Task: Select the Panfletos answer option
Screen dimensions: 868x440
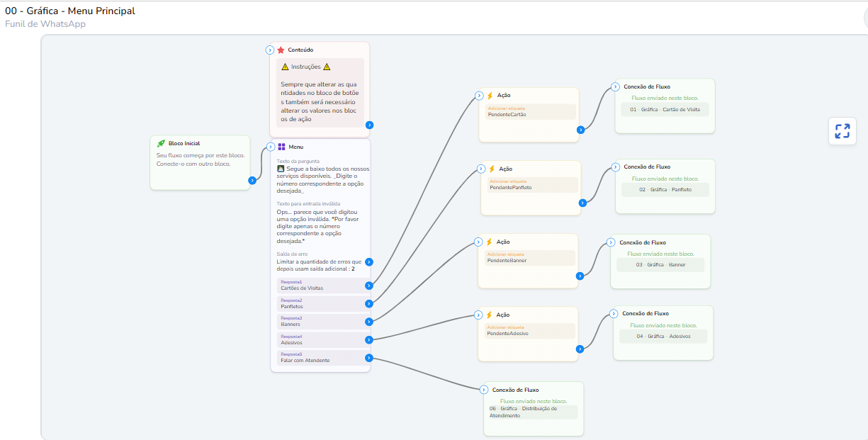Action: click(x=320, y=304)
